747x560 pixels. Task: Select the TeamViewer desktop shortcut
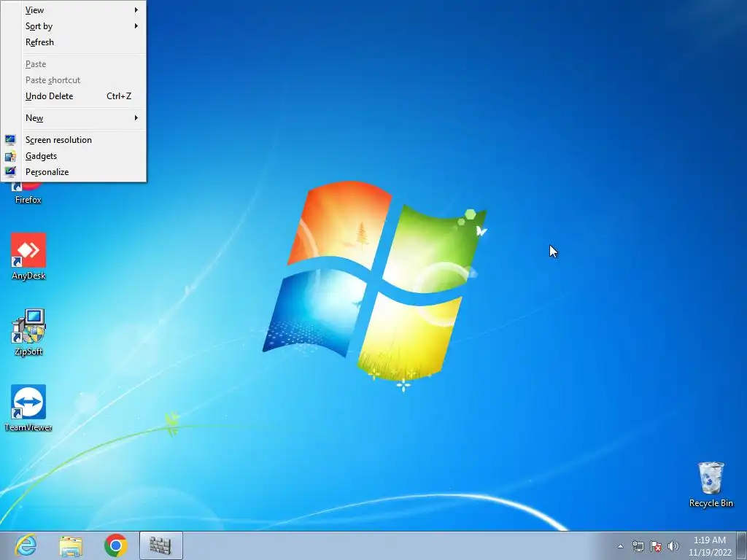click(28, 408)
